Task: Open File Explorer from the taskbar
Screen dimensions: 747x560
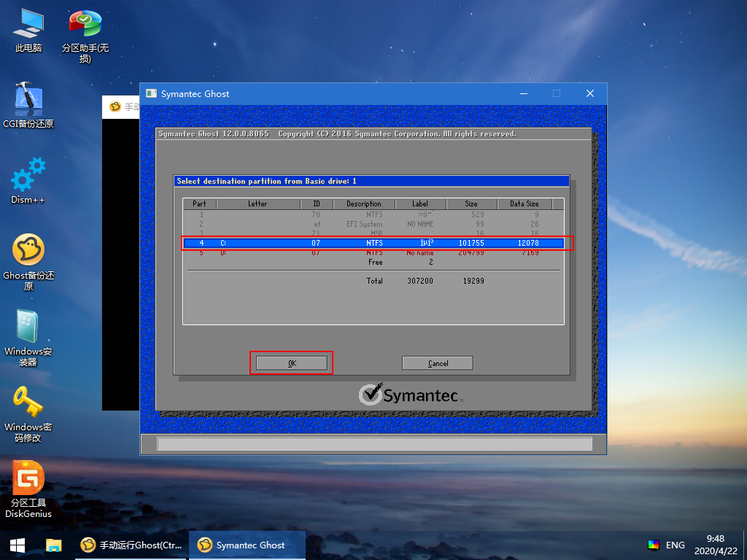Action: [53, 545]
